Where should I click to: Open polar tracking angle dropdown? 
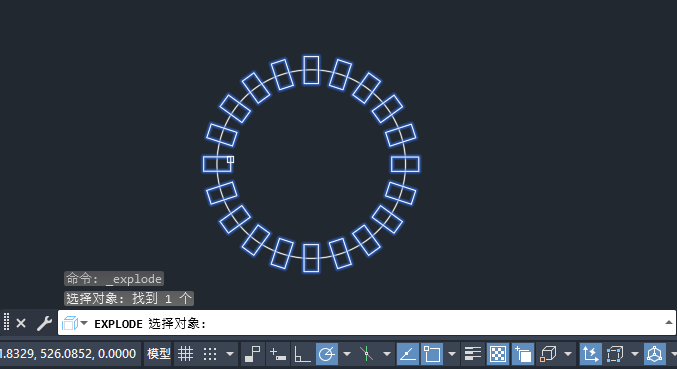click(x=346, y=354)
